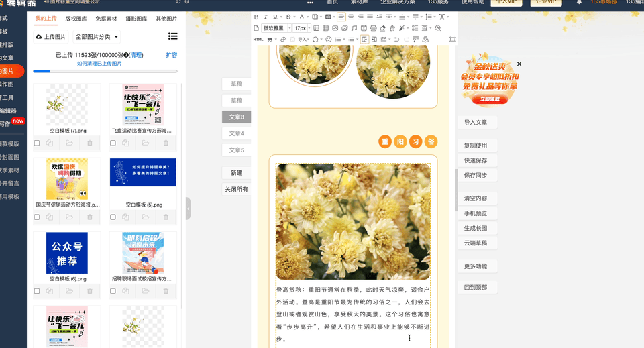This screenshot has height=348, width=644.
Task: Open the special character omega dropdown
Action: coord(321,40)
